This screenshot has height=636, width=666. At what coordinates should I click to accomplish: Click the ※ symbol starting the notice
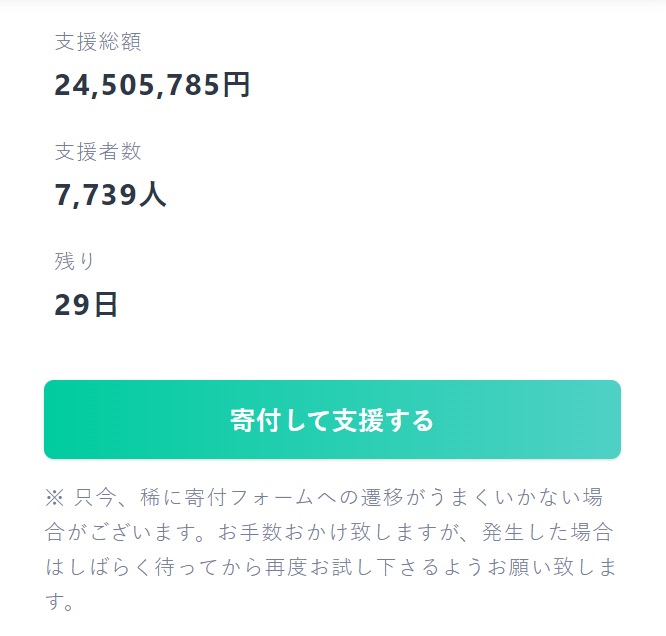click(54, 497)
